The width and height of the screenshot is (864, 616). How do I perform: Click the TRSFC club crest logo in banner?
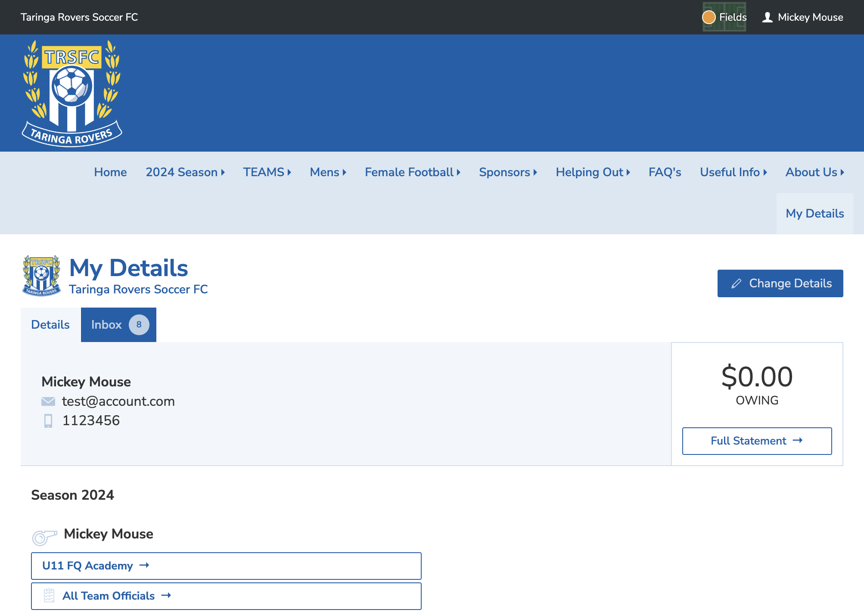point(72,93)
